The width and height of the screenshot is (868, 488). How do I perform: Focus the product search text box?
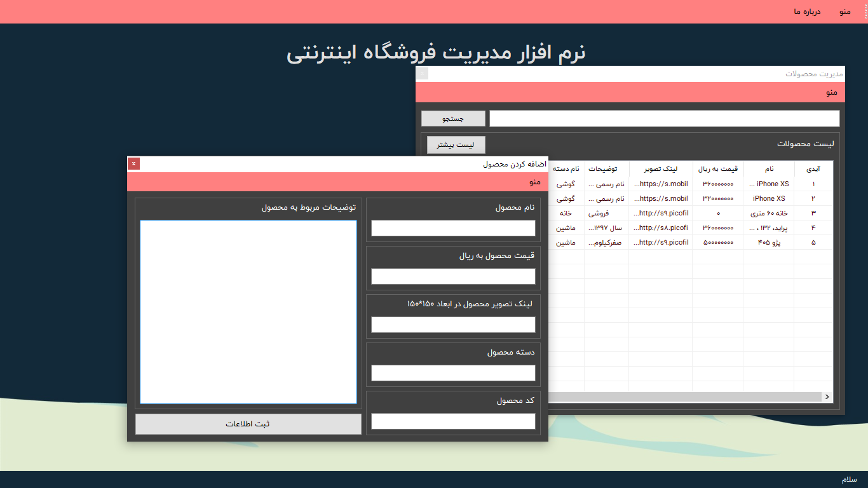click(664, 119)
